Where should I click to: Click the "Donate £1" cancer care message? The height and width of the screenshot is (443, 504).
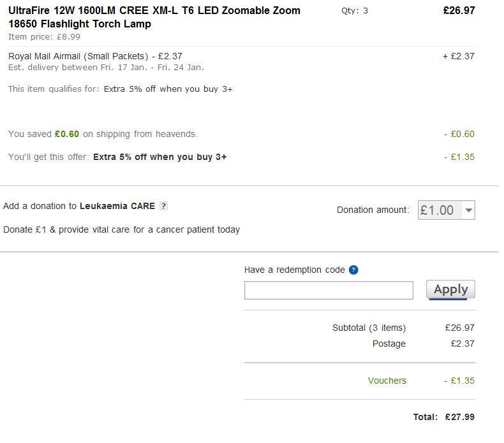point(121,229)
